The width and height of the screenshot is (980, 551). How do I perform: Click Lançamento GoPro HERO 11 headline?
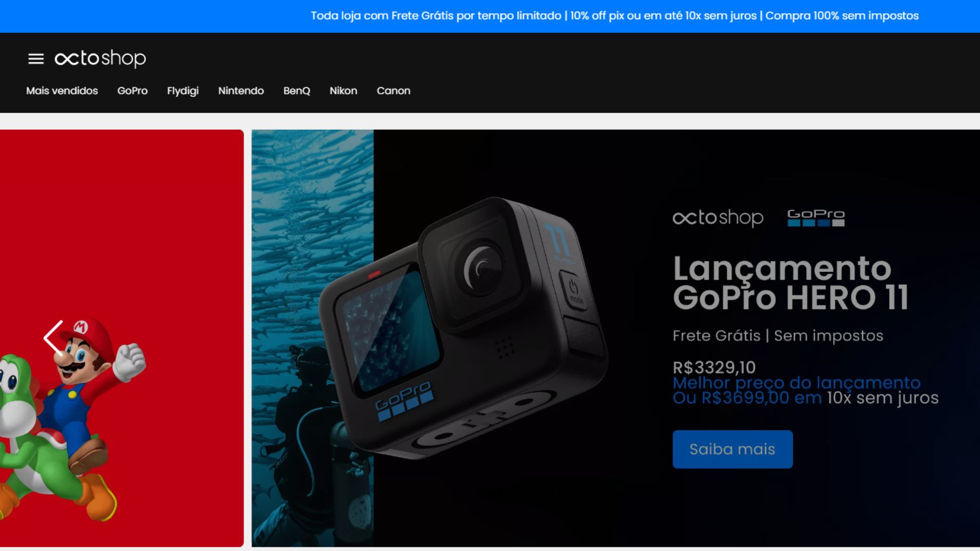coord(791,283)
